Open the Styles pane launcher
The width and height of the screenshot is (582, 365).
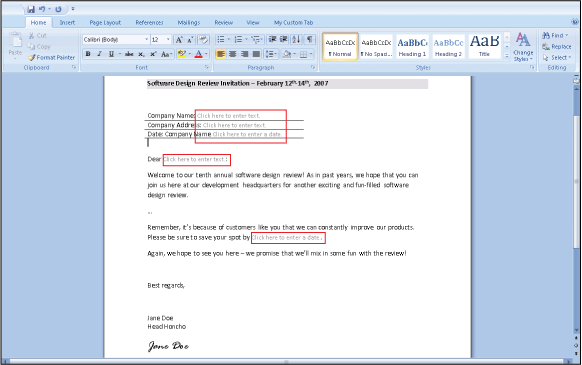532,67
